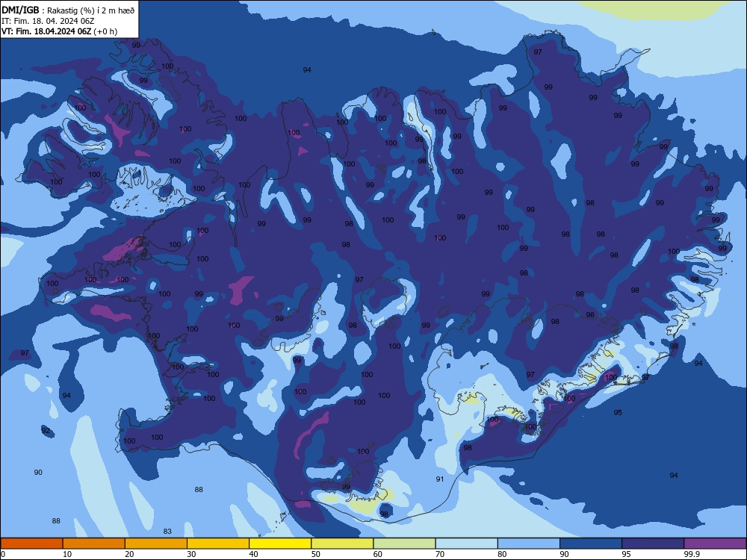Click the amber 20–30 legend swatch

click(x=156, y=544)
